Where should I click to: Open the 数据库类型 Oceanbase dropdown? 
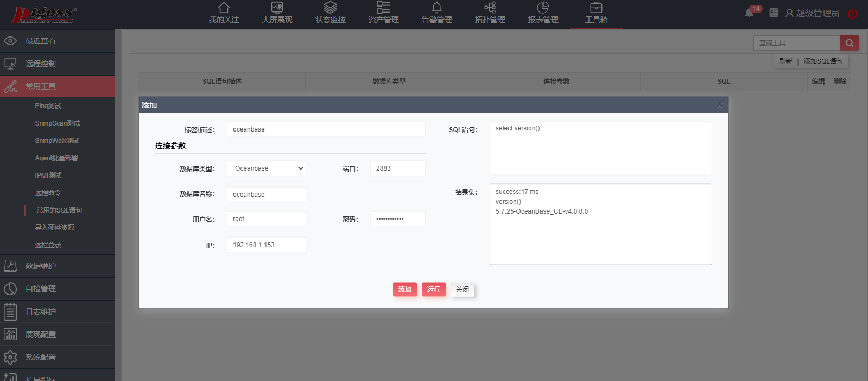267,168
